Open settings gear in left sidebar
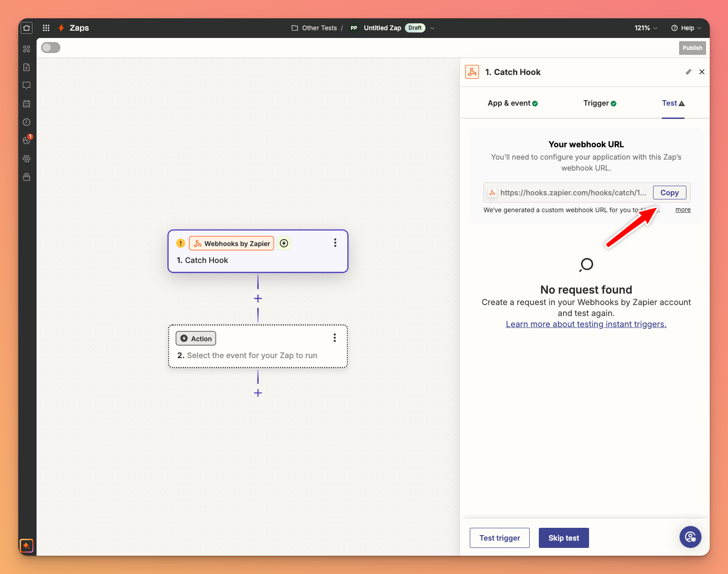The image size is (728, 574). click(x=27, y=159)
